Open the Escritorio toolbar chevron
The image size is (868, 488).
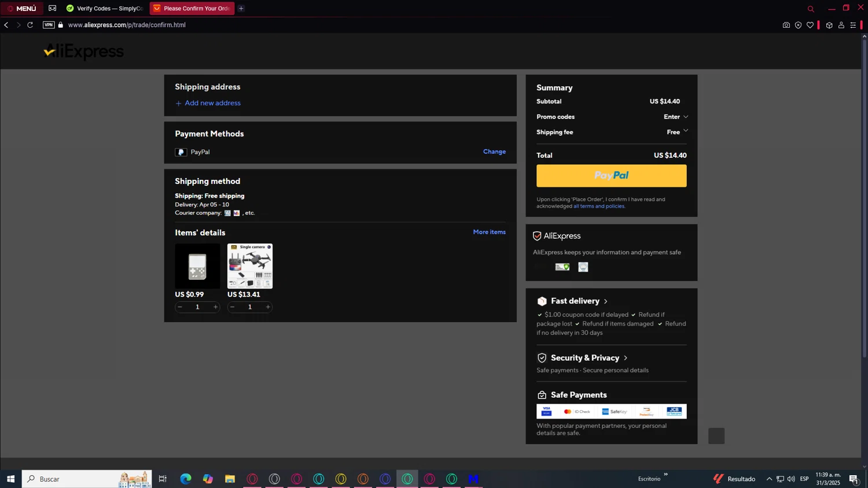click(x=665, y=474)
